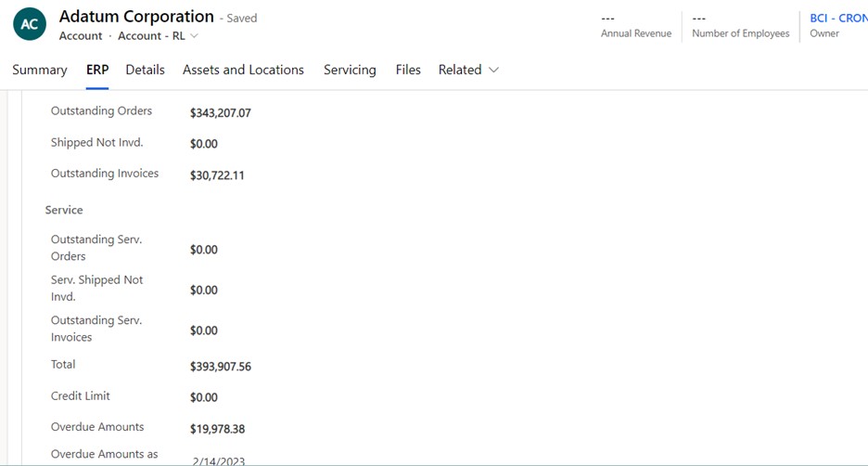Click the Outstanding Serv. Orders value

[x=204, y=250]
